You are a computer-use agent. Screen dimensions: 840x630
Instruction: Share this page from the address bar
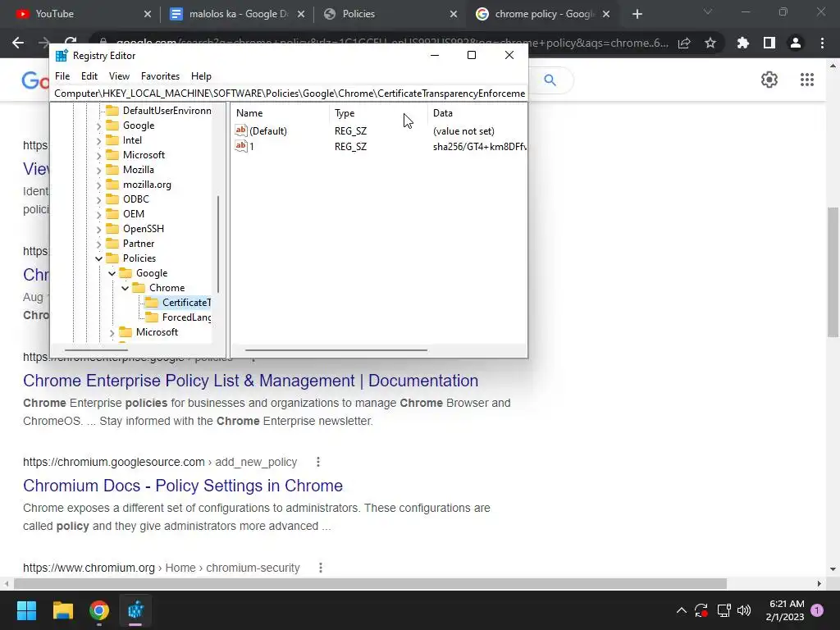tap(684, 43)
